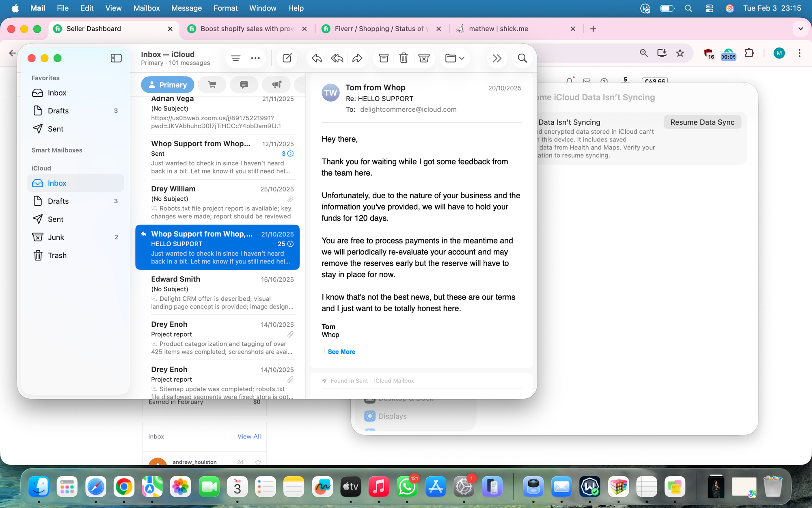The image size is (812, 508).
Task: Click the trash icon to delete message
Action: tap(404, 58)
